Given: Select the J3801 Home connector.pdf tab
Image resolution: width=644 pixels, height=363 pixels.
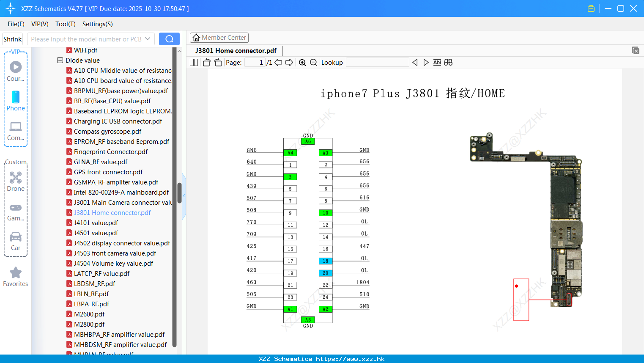Looking at the screenshot, I should (x=236, y=50).
